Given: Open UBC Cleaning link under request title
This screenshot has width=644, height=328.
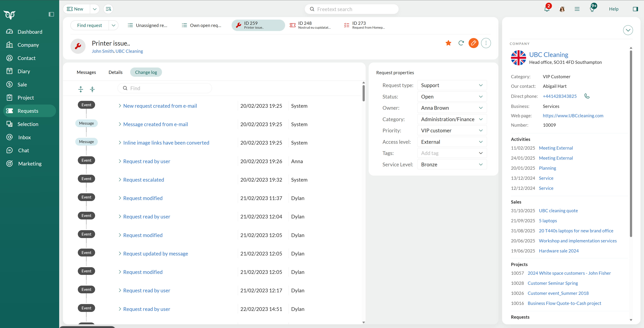Looking at the screenshot, I should [x=129, y=51].
